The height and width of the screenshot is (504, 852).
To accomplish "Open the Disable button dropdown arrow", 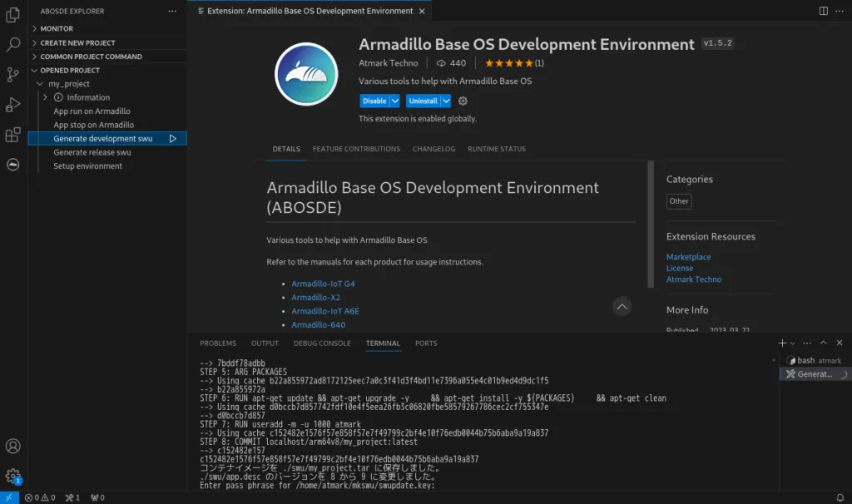I will coord(395,101).
